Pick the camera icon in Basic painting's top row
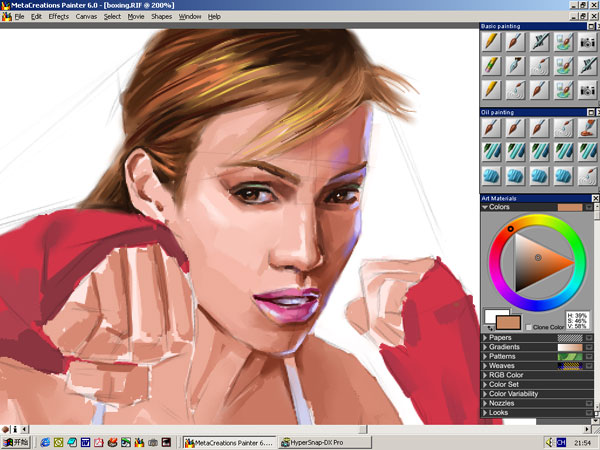 click(587, 42)
